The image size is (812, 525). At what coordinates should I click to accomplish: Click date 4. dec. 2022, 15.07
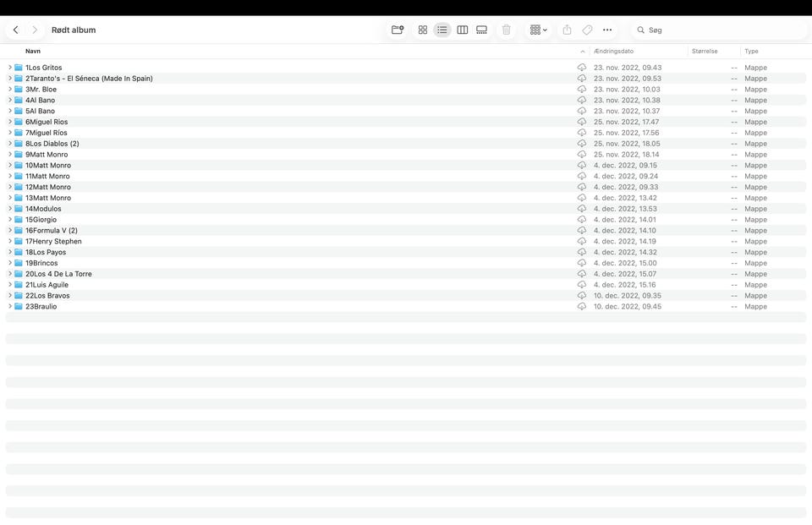point(624,274)
